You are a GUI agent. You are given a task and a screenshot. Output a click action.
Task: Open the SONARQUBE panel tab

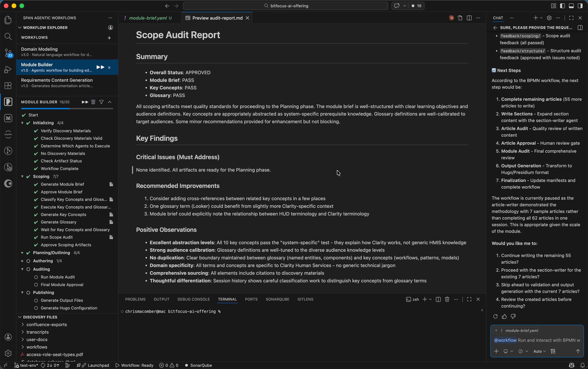point(277,299)
